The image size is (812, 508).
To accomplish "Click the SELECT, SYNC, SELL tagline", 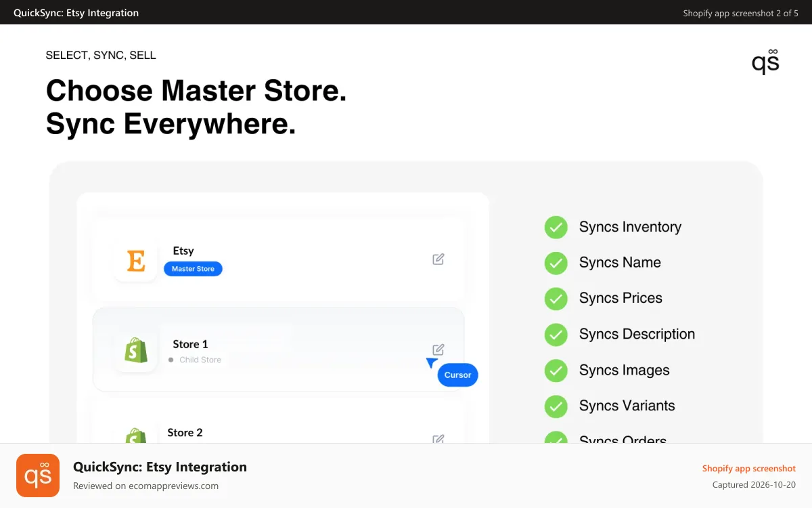I will point(101,56).
